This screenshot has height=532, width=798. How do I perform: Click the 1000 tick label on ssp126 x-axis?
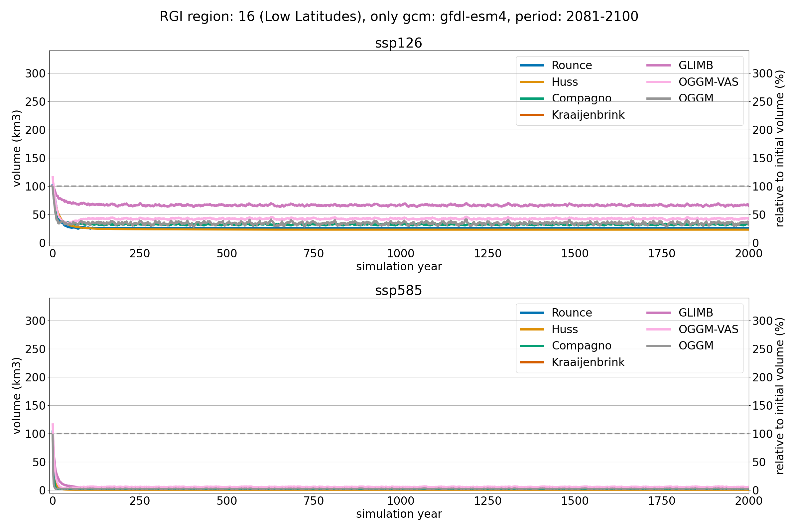(x=400, y=253)
